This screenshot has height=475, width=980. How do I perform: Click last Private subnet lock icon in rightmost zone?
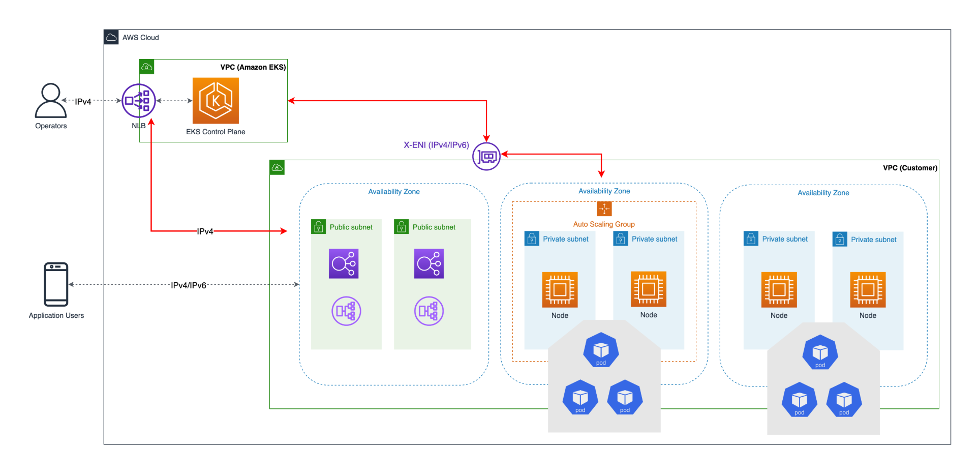click(840, 239)
